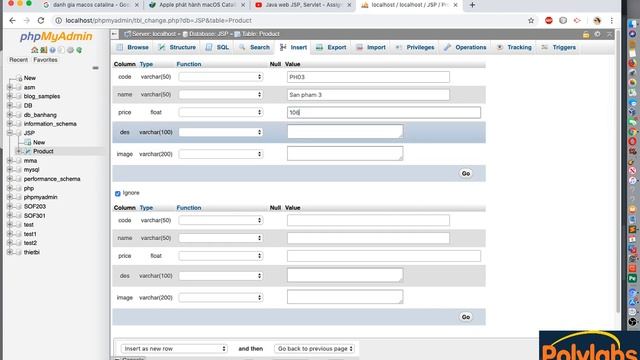
Task: Open the Import tab
Action: (x=371, y=47)
